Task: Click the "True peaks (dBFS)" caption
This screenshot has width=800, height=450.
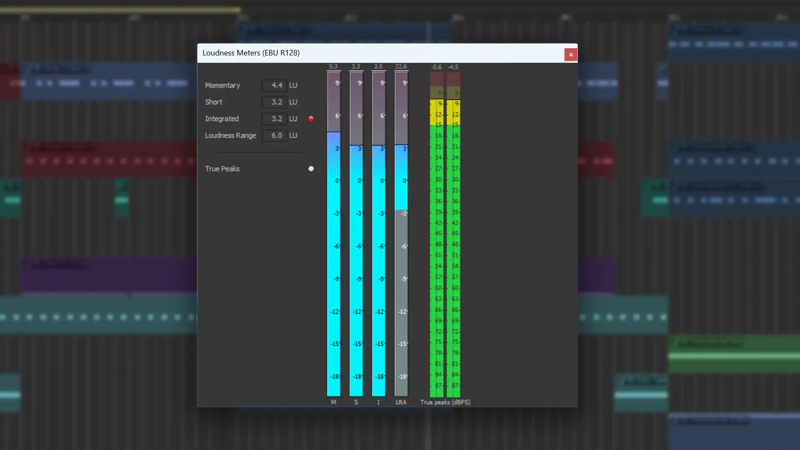Action: point(445,402)
